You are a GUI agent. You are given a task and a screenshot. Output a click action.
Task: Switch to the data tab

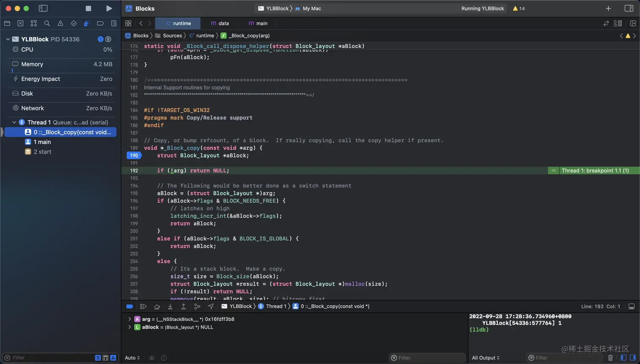click(220, 24)
